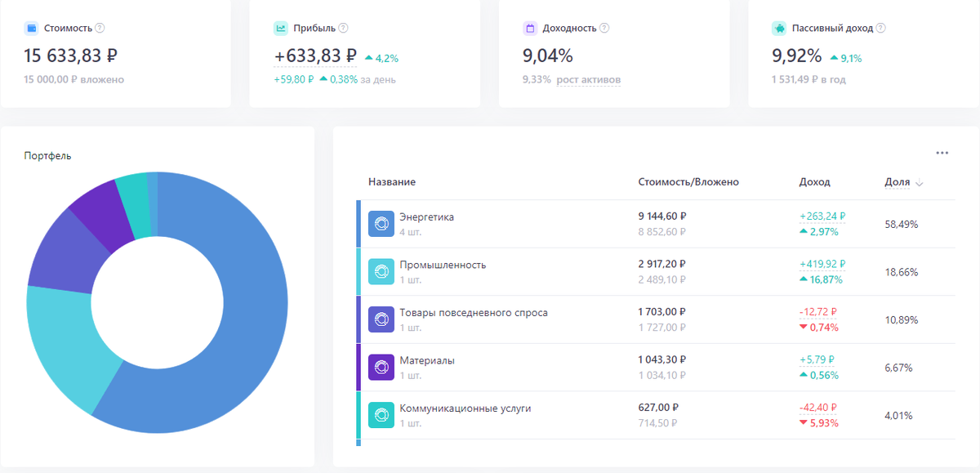Click the 627,00 ₽ value cell

tap(658, 408)
